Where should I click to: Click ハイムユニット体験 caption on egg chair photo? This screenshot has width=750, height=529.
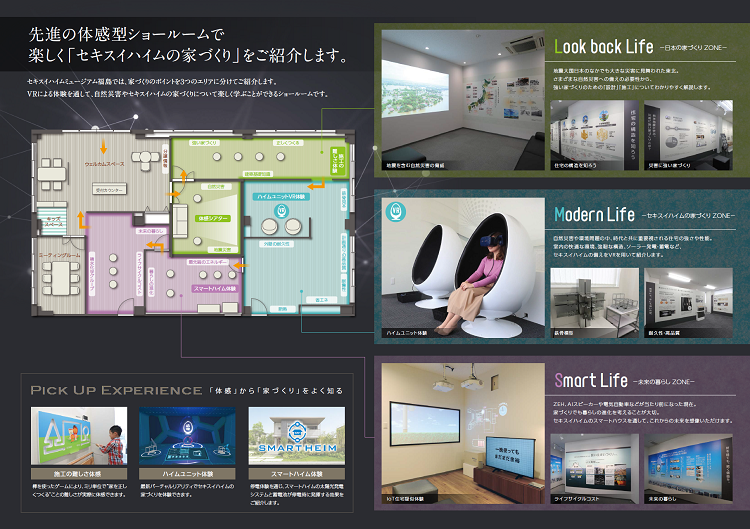point(407,333)
